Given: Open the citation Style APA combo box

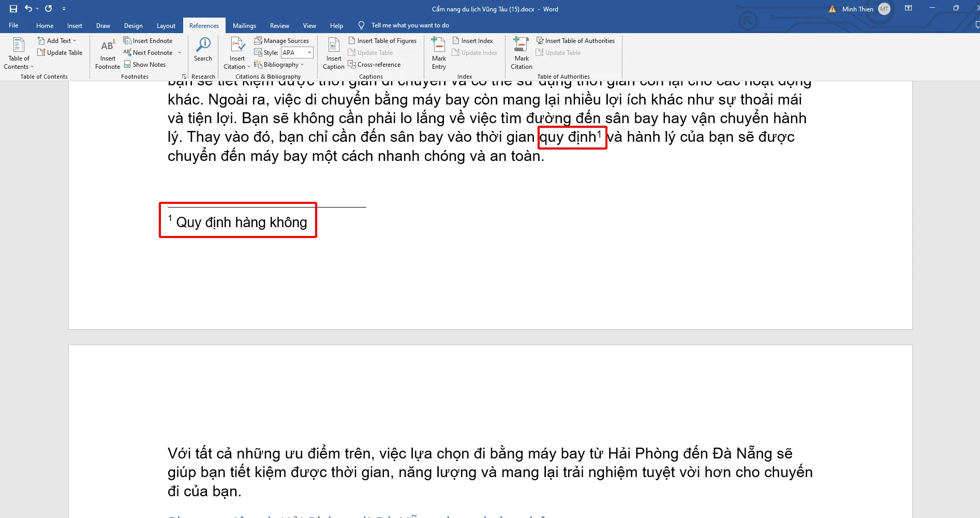Looking at the screenshot, I should (x=297, y=52).
